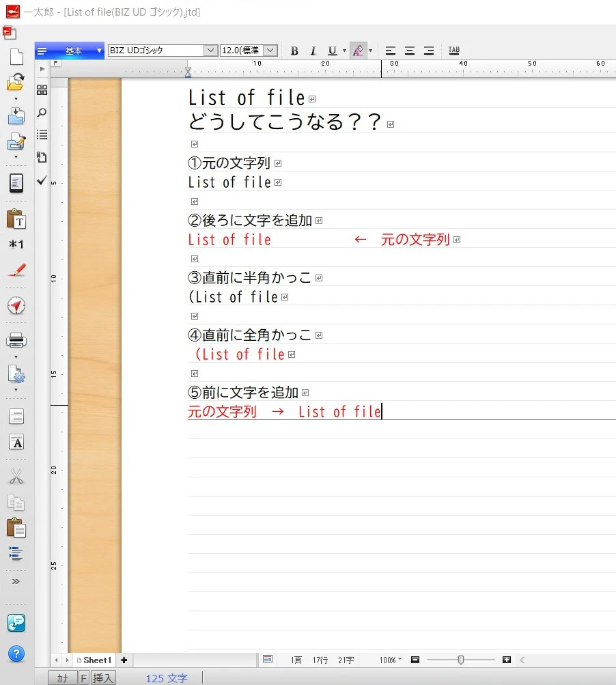Viewport: 616px width, 685px height.
Task: Click the indent marker on the ruler
Action: [x=188, y=72]
